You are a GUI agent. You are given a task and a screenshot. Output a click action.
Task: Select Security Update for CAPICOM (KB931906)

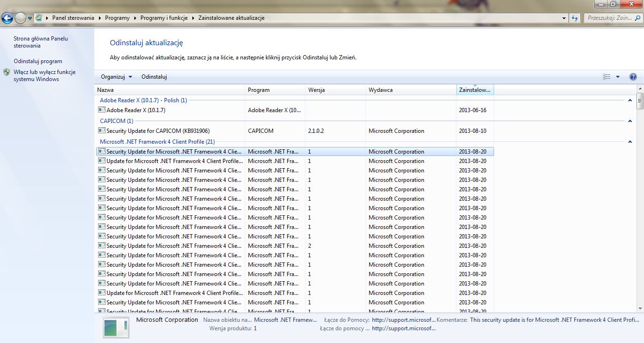pyautogui.click(x=158, y=131)
